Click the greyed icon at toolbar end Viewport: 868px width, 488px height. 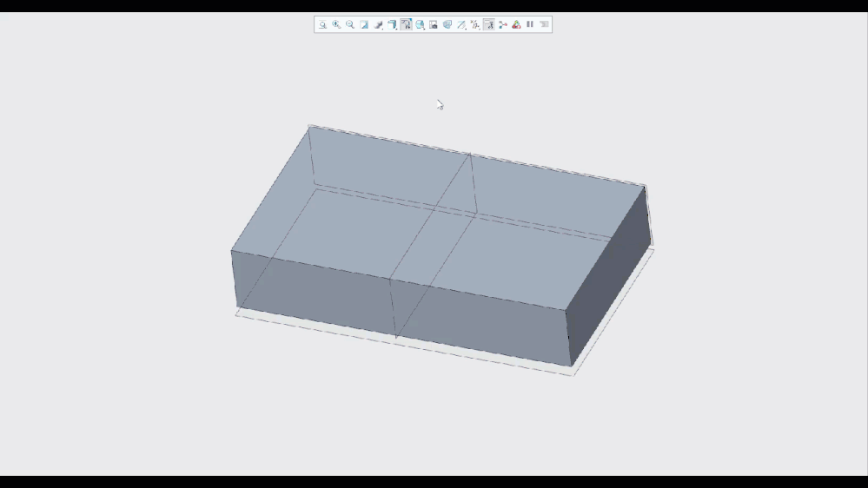coord(544,24)
